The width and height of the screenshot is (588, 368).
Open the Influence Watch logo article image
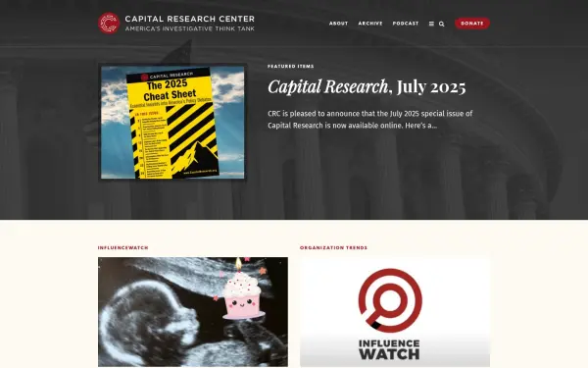coord(395,312)
